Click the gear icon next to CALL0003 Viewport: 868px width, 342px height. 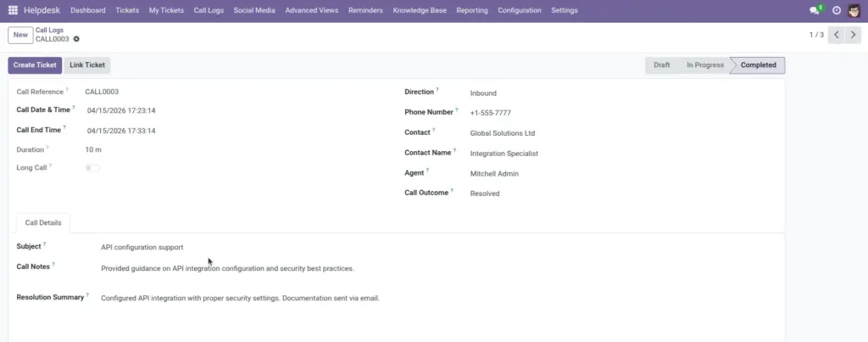click(76, 39)
